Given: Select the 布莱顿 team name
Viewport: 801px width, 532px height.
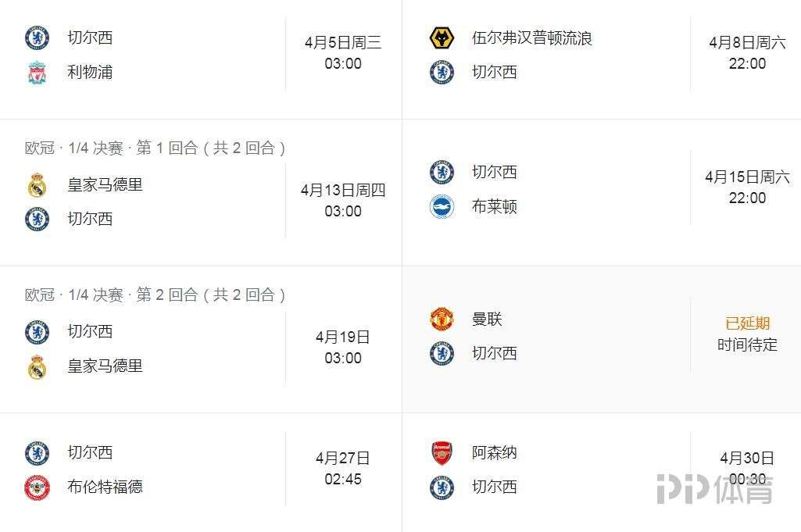Looking at the screenshot, I should [x=494, y=207].
